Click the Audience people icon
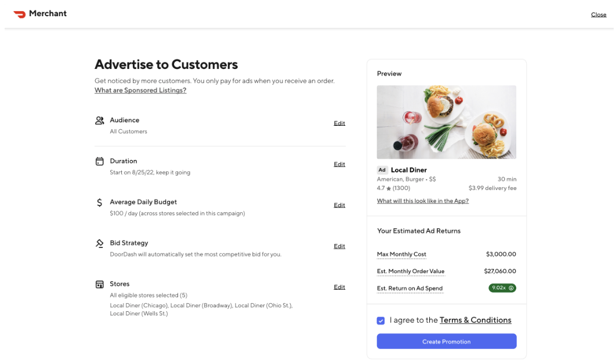Viewport: 616px width, 364px height. tap(99, 121)
